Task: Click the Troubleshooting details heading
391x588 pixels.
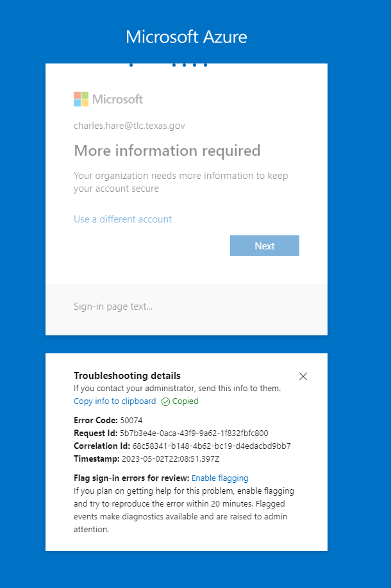Action: click(127, 376)
